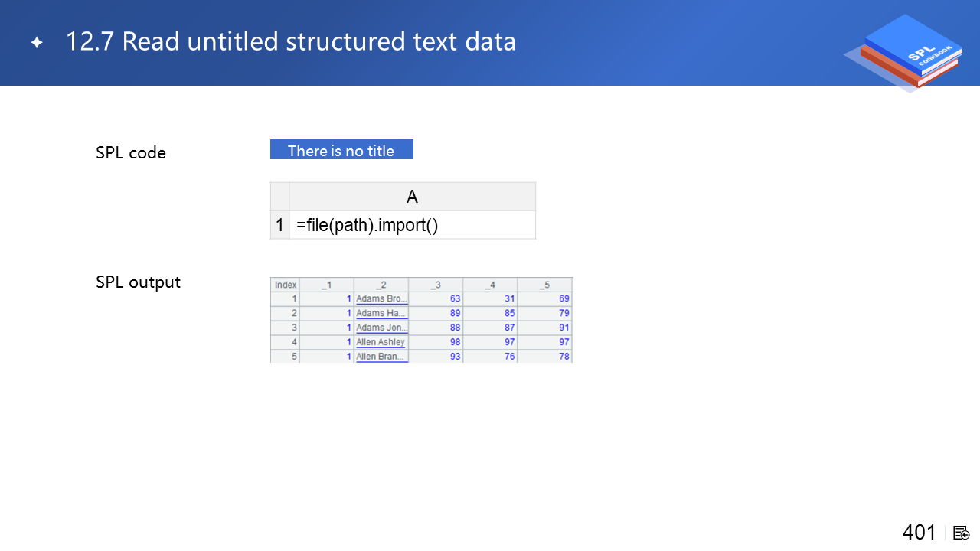The image size is (980, 551).
Task: Click the 'There is no title' blue label
Action: coord(341,150)
